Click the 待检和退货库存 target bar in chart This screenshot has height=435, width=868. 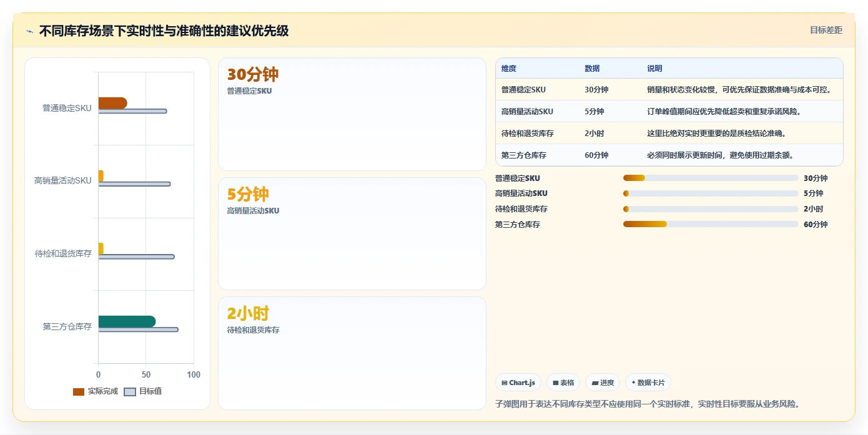(136, 257)
